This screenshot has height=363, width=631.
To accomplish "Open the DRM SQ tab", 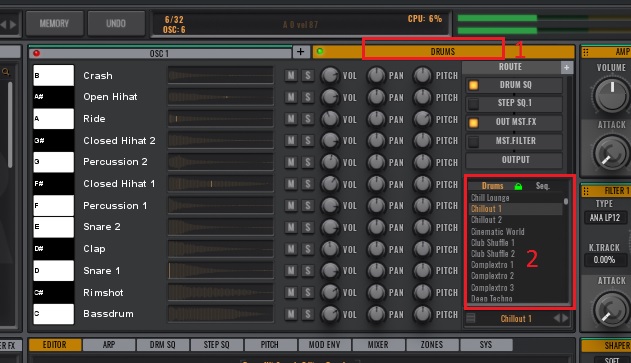I will 163,345.
